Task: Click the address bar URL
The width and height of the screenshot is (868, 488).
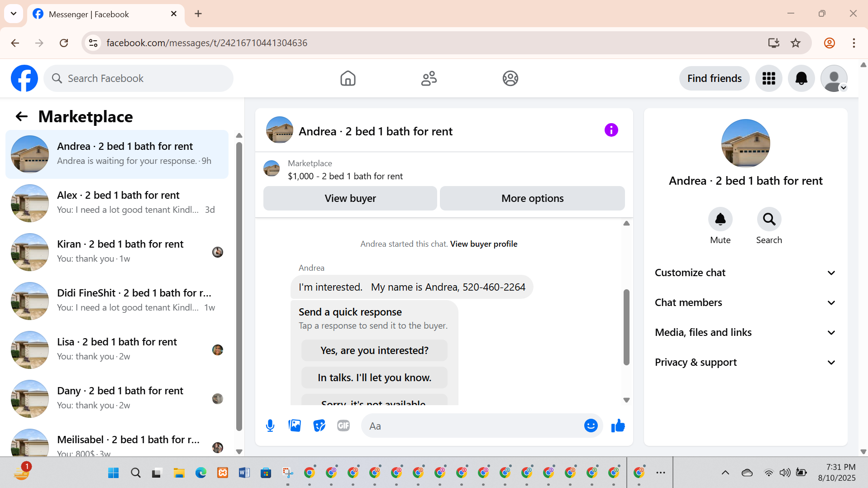Action: pyautogui.click(x=207, y=43)
